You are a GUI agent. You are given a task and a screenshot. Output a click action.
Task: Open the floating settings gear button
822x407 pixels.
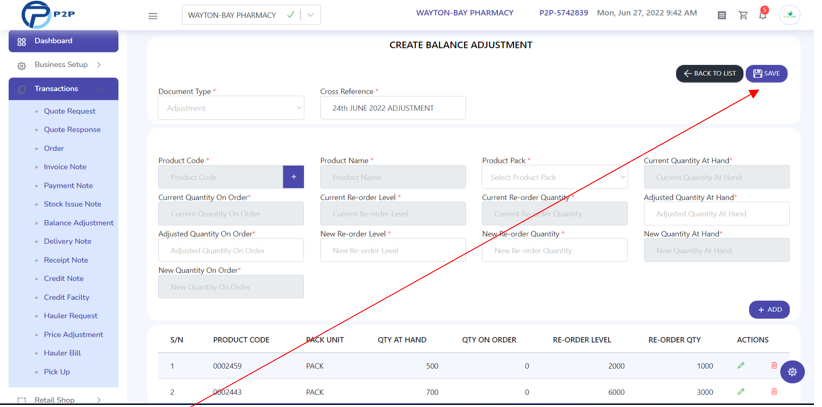pyautogui.click(x=792, y=372)
